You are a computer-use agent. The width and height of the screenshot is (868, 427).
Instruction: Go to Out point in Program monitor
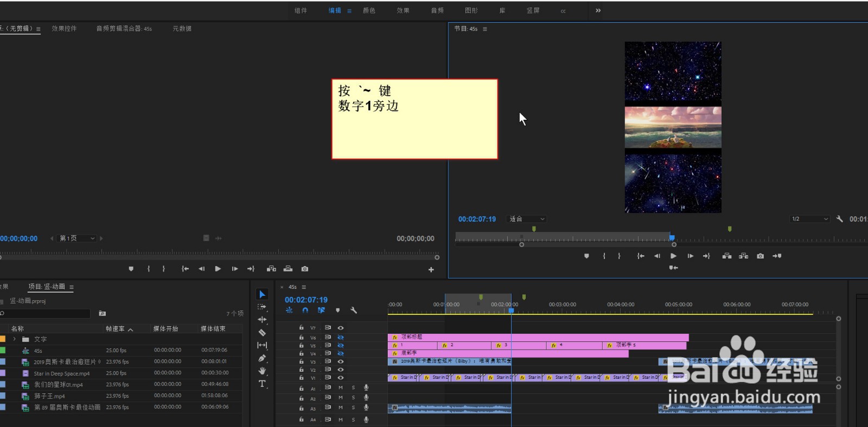tap(706, 256)
